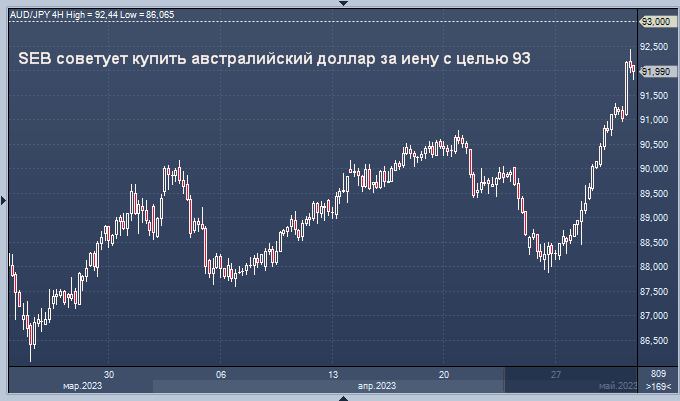Click the right edge panel arrow
This screenshot has height=401, width=680.
click(676, 200)
